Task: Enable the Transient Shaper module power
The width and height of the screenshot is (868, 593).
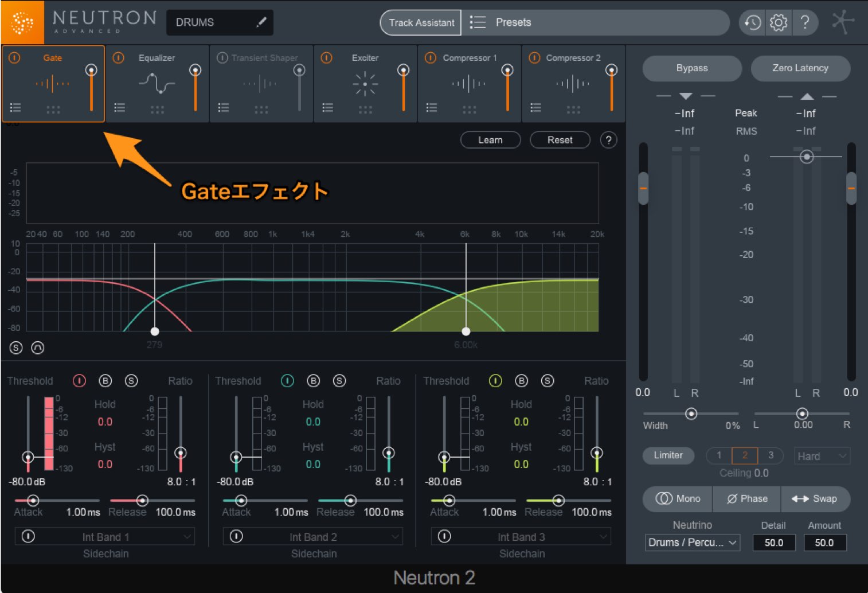Action: tap(222, 58)
